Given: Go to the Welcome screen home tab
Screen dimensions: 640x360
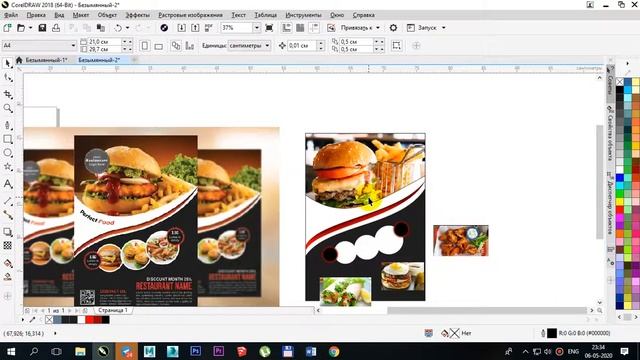Looking at the screenshot, I should click(x=19, y=60).
